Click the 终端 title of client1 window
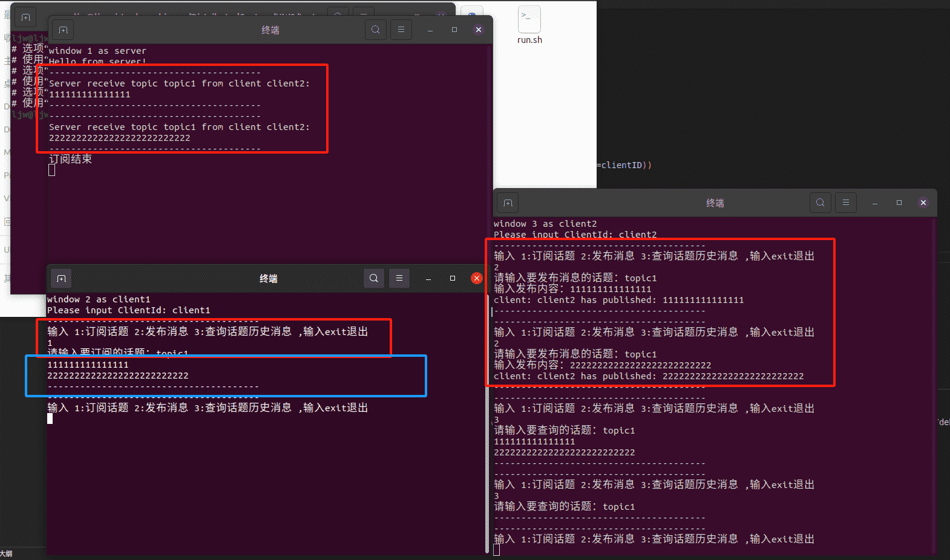950x560 pixels. (269, 279)
